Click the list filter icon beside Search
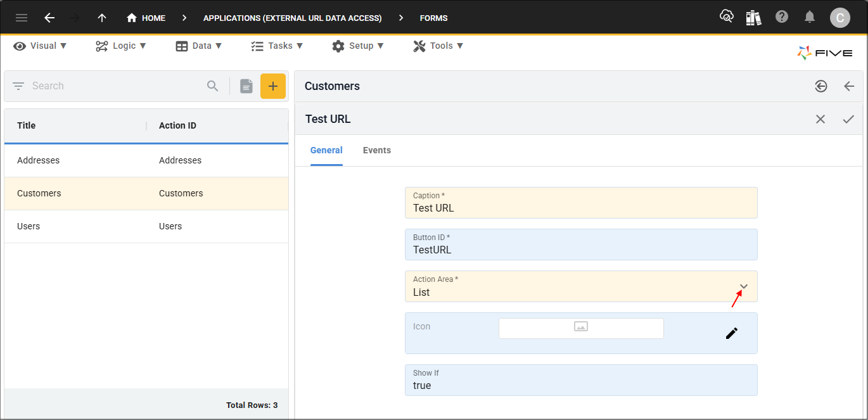 tap(18, 86)
